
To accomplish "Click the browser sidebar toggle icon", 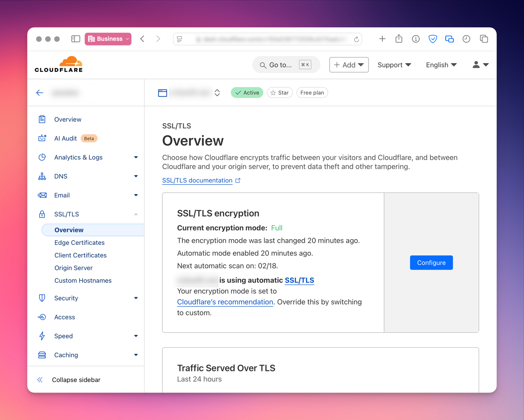I will point(75,39).
